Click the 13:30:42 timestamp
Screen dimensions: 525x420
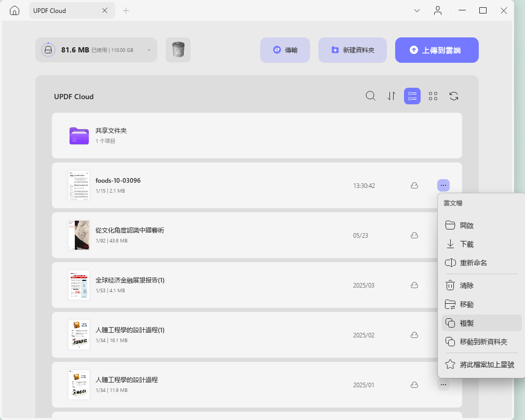[x=364, y=186]
